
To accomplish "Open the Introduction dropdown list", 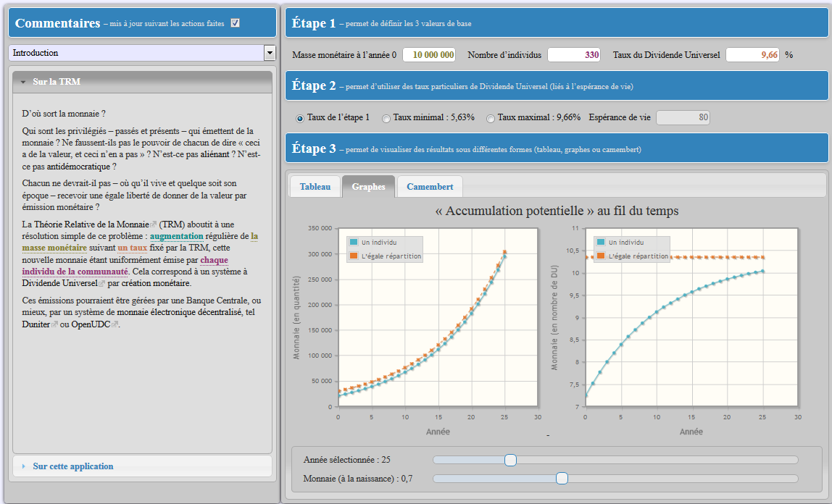I will (x=270, y=52).
